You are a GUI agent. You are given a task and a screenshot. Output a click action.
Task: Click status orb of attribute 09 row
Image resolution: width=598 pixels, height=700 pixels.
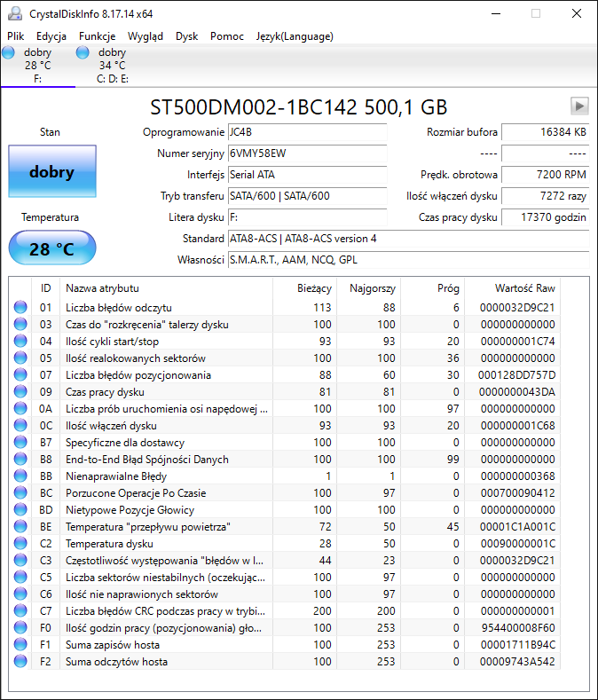(x=20, y=391)
